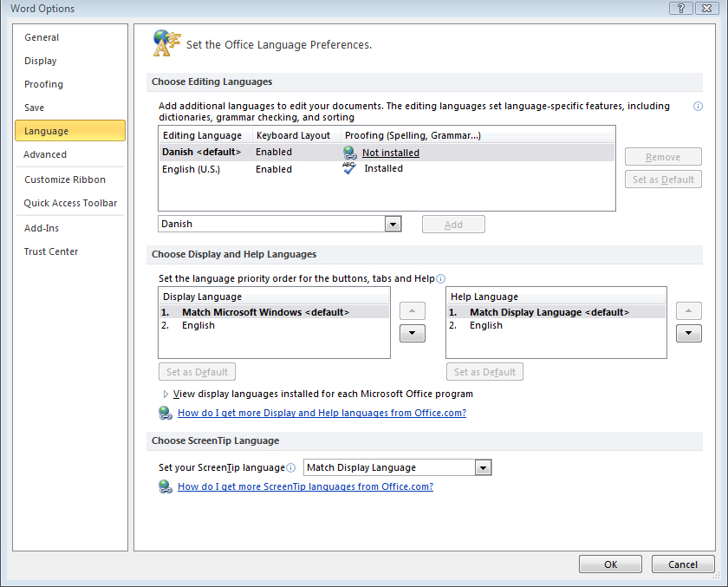Open link for more Display and Help languages

pyautogui.click(x=322, y=413)
